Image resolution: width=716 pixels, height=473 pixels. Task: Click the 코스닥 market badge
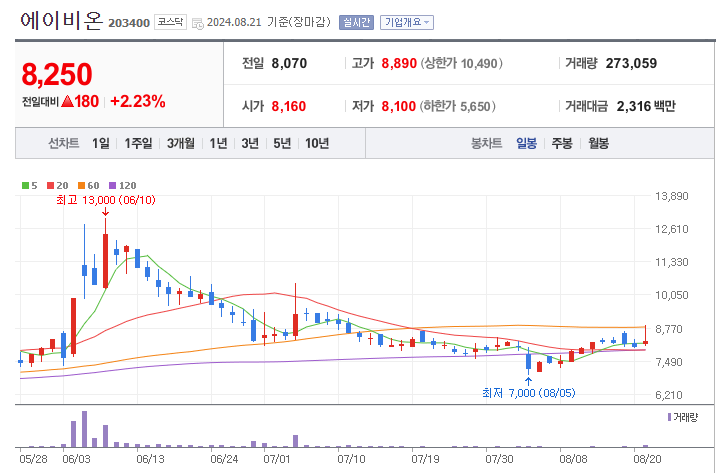tap(170, 22)
